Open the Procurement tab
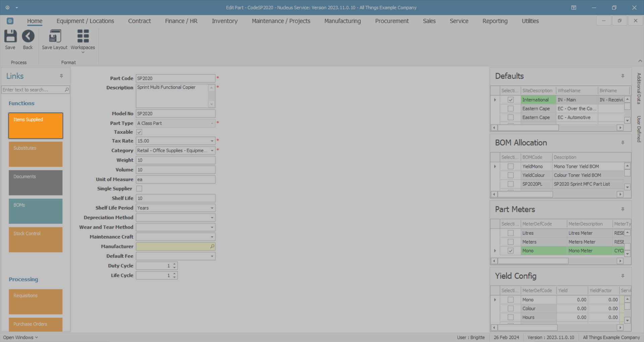Screen dimensions: 644x342 [392, 21]
